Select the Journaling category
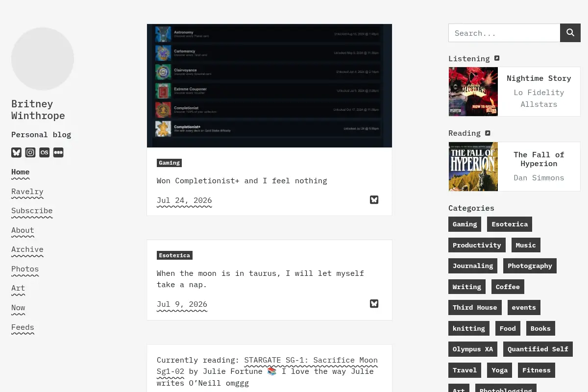The image size is (588, 392). pyautogui.click(x=473, y=266)
